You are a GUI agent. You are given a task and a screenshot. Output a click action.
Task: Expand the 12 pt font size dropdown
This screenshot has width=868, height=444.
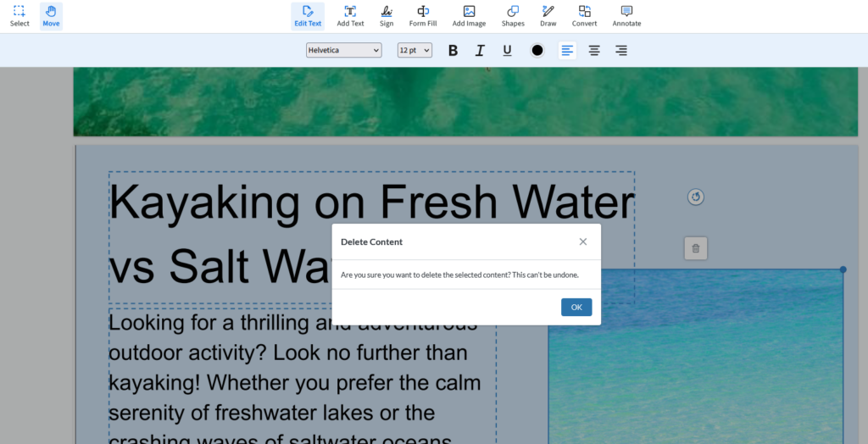click(x=415, y=51)
